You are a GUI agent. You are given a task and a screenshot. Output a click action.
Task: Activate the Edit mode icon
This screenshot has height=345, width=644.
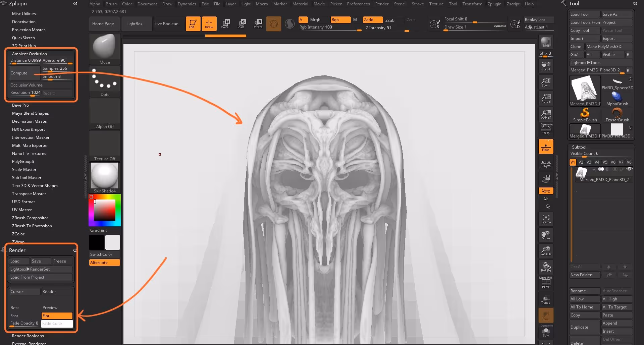[193, 24]
